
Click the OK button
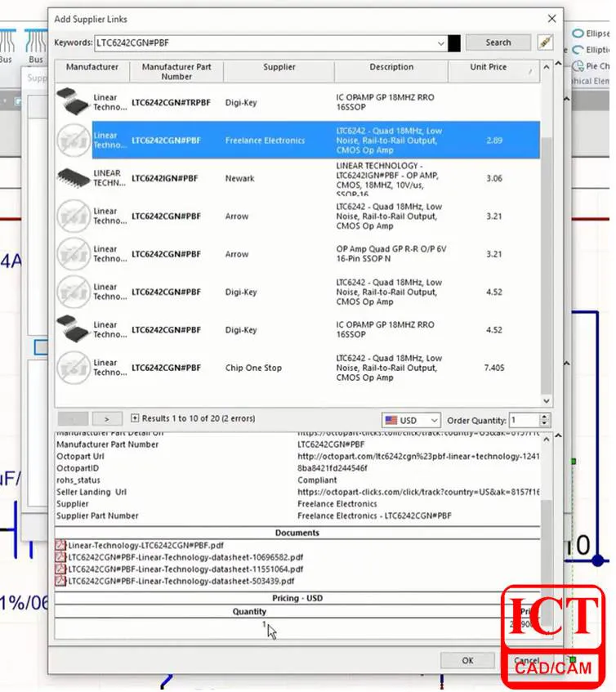467,661
